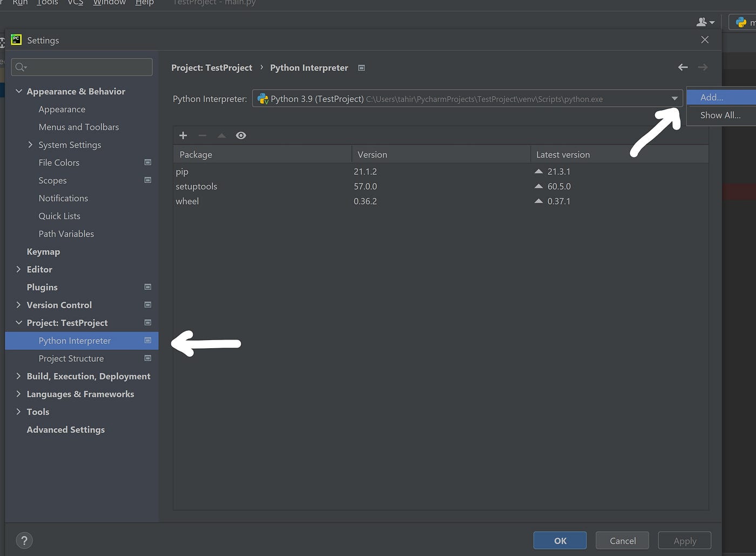Install a new package using the plus icon
Screen dimensions: 756x556
[183, 135]
